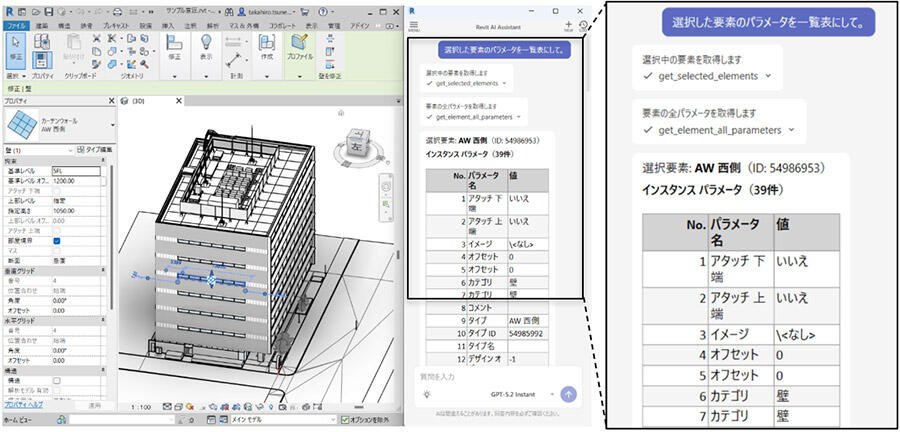Click the タイプ編集 button
The image size is (900, 432).
[93, 147]
